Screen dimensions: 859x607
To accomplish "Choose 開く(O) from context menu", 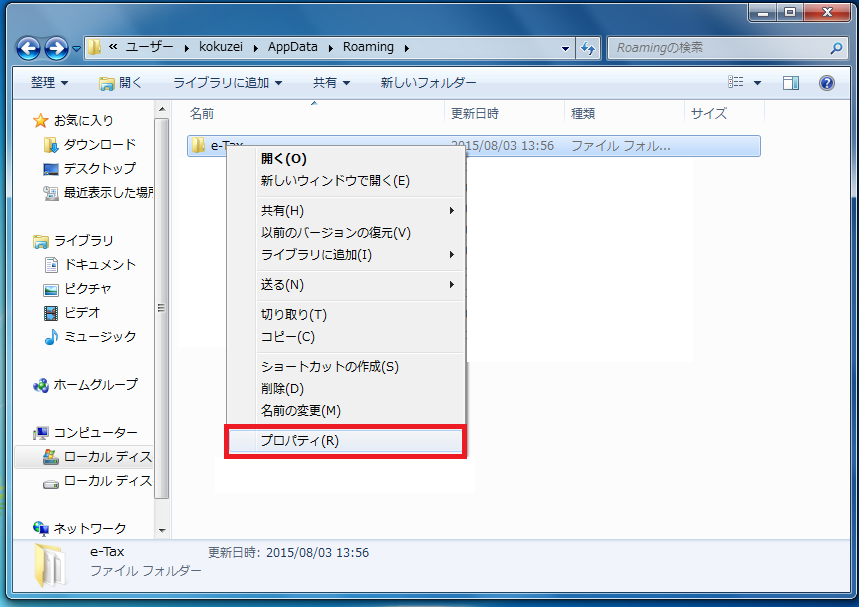I will pos(346,159).
